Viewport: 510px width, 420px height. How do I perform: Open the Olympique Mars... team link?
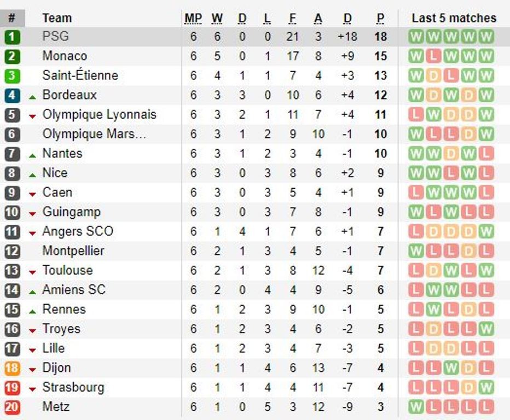[94, 134]
